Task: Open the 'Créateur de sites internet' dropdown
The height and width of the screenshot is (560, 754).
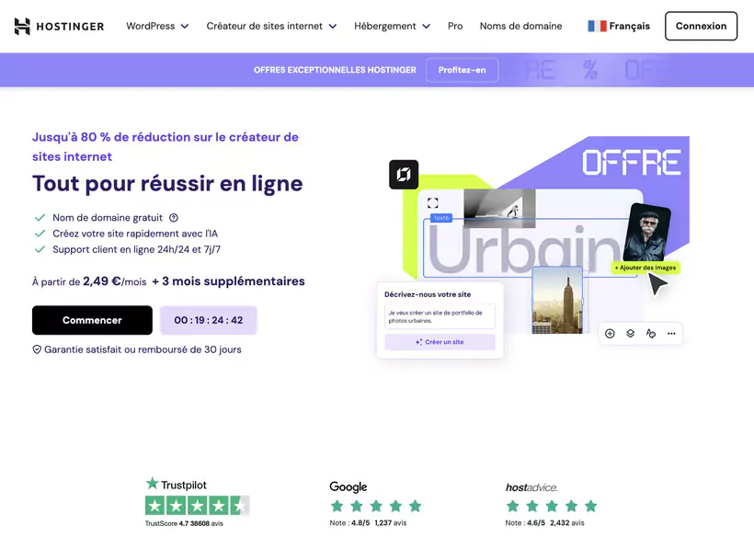Action: 264,26
